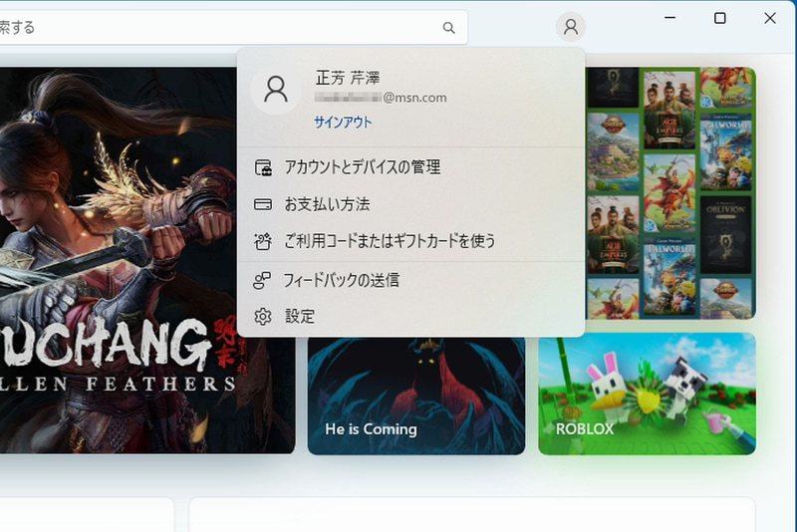Image resolution: width=797 pixels, height=532 pixels.
Task: Open the game collection collage tile
Action: [x=670, y=193]
